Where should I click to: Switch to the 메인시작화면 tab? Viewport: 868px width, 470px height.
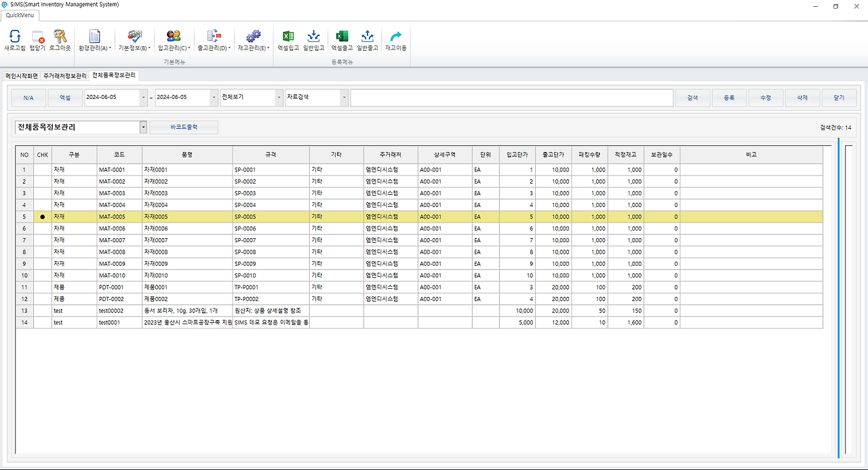pos(22,75)
